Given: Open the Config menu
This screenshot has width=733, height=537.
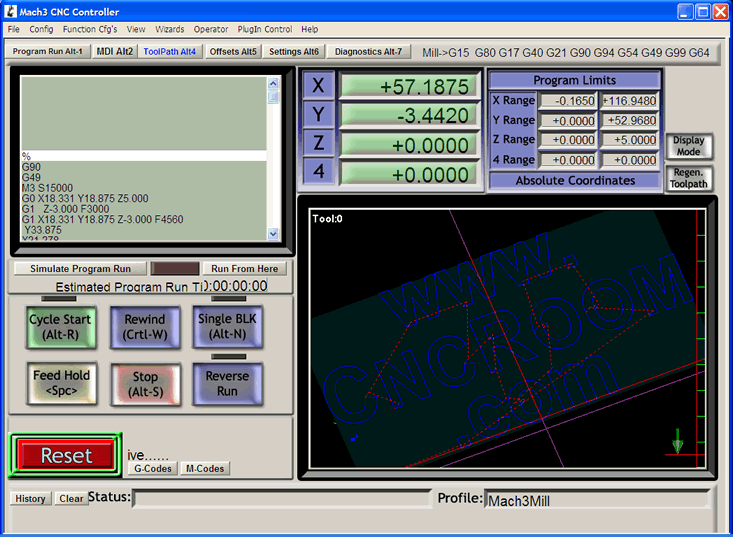Looking at the screenshot, I should point(41,29).
